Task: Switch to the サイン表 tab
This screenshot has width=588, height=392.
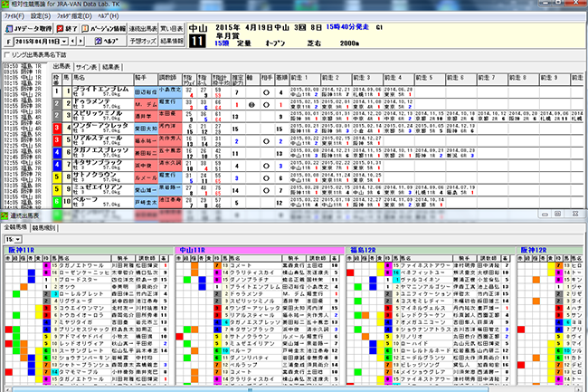Action: coord(86,67)
